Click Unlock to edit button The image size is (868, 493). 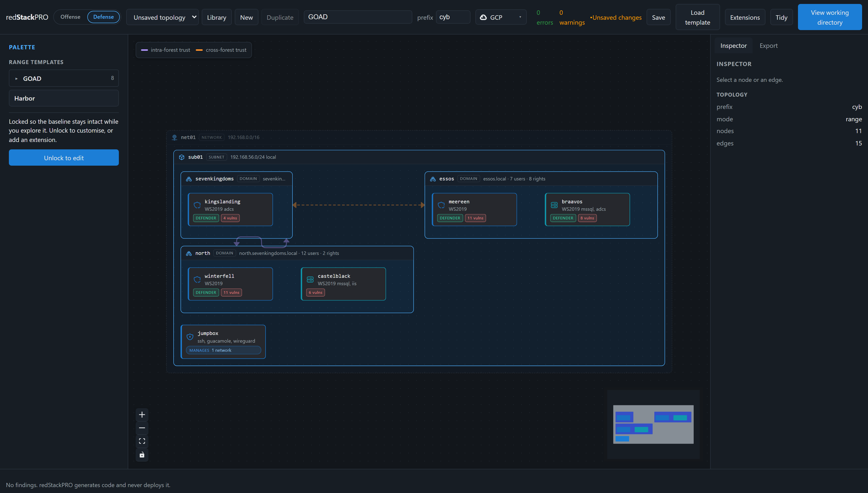click(64, 158)
